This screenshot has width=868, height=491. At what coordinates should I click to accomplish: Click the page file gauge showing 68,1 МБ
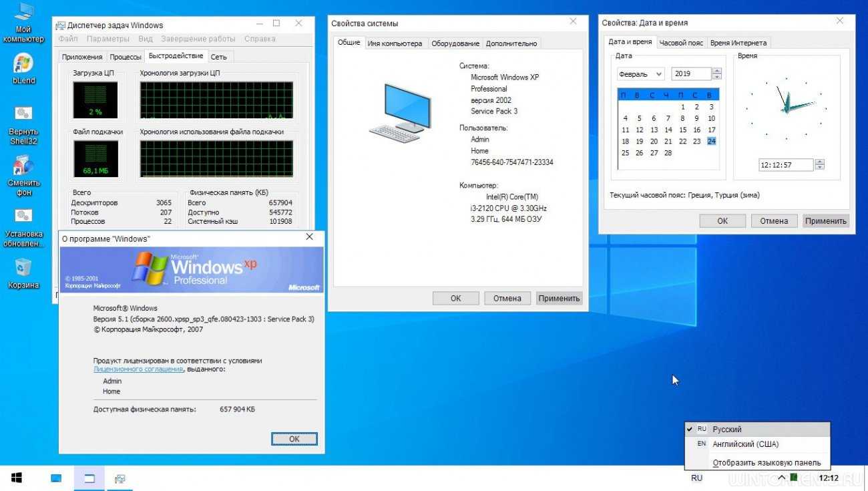(95, 159)
